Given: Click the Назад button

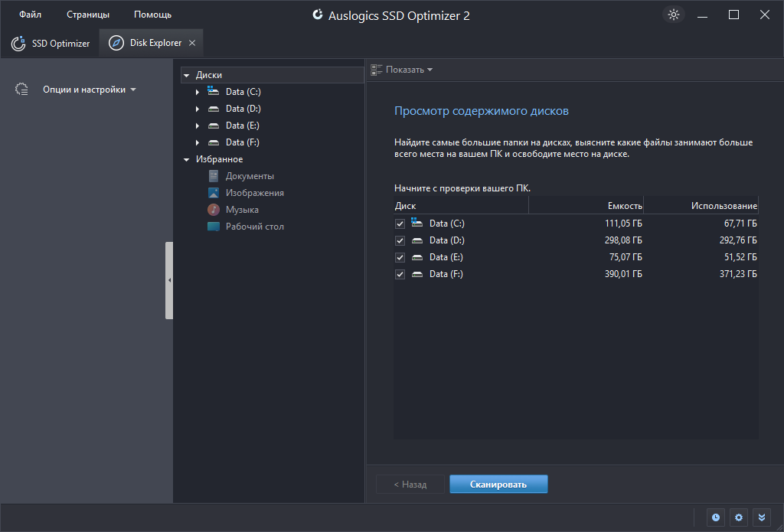Looking at the screenshot, I should 410,484.
